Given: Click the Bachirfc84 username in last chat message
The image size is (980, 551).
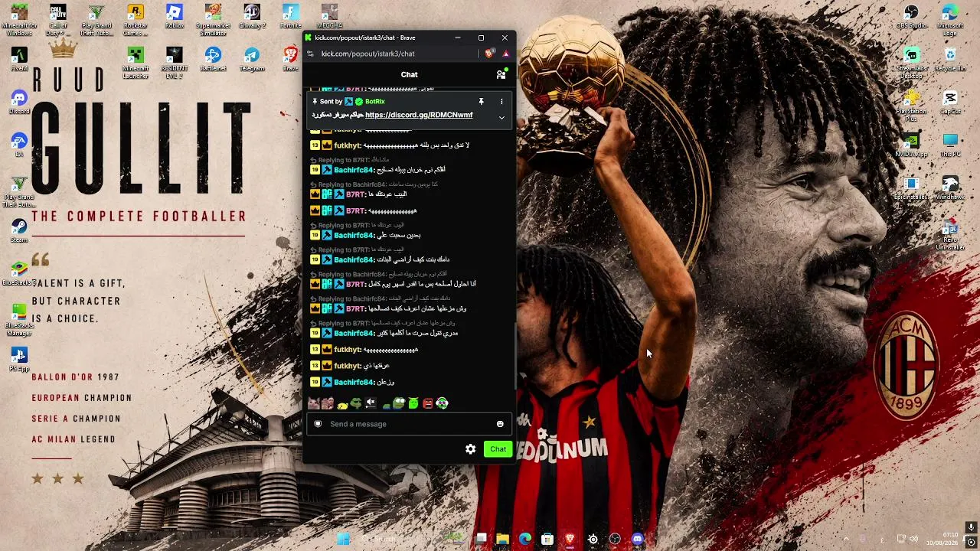Looking at the screenshot, I should click(354, 382).
